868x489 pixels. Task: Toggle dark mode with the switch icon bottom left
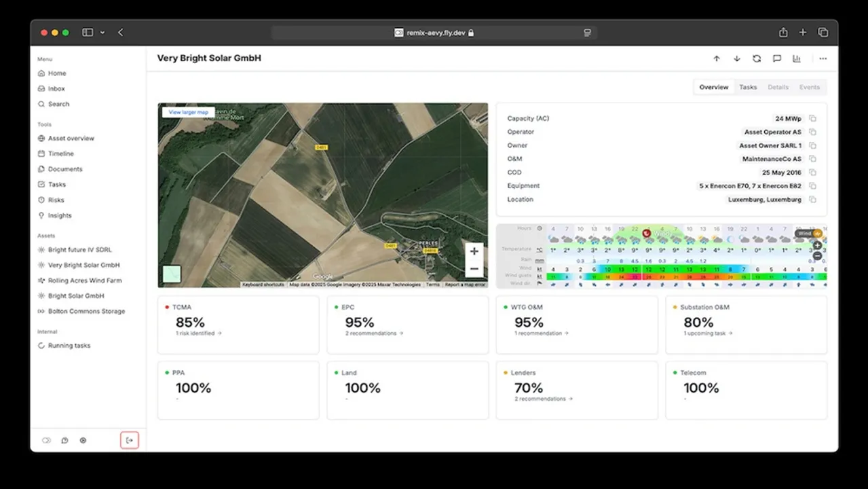click(x=46, y=440)
